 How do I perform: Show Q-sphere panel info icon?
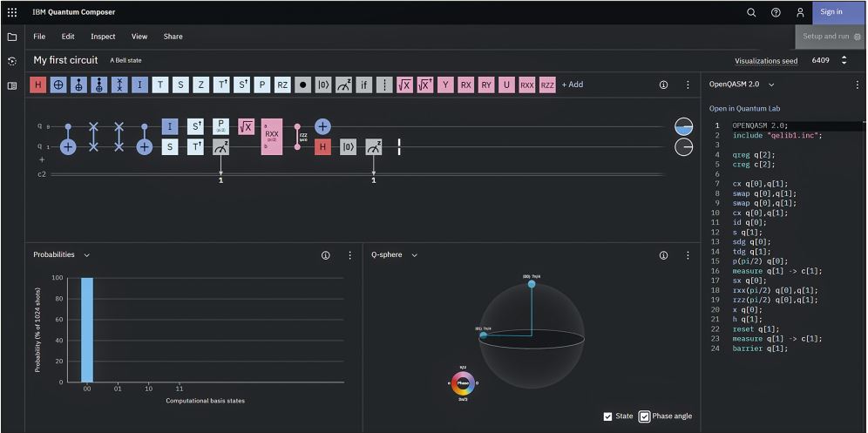(x=663, y=255)
